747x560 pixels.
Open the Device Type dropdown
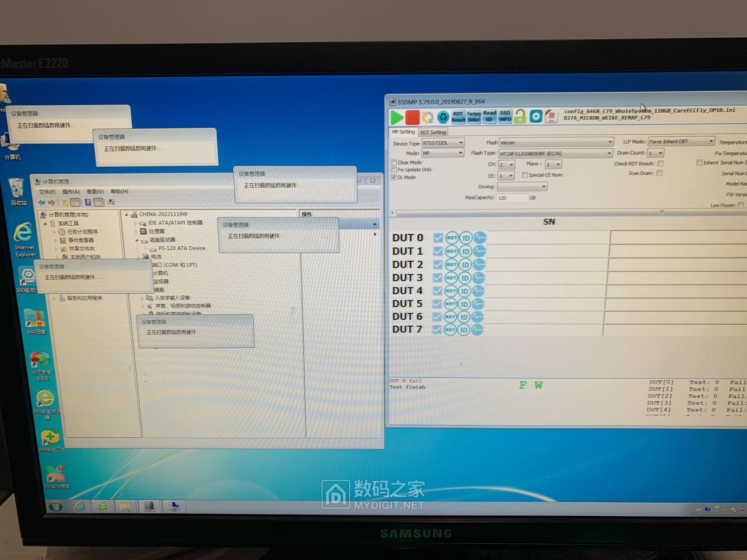pos(443,143)
